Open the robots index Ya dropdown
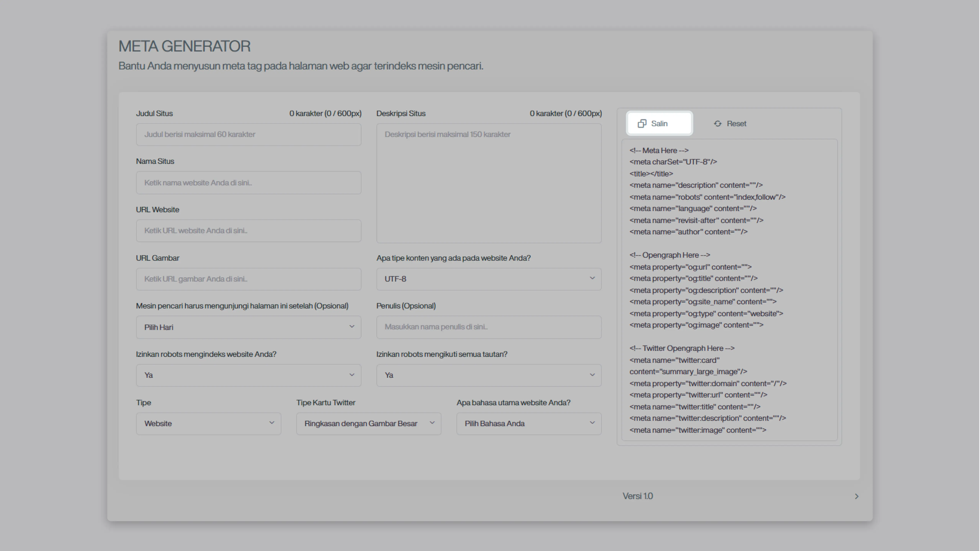 248,375
